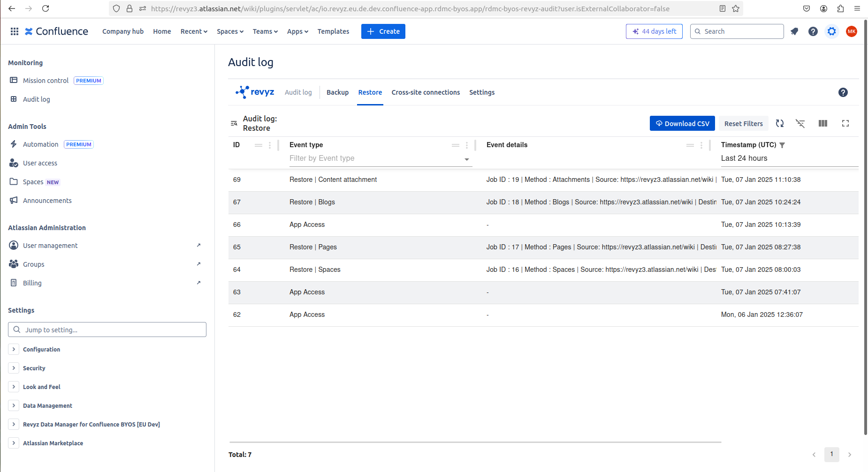The image size is (868, 472).
Task: Expand Look and Feel section
Action: 14,387
